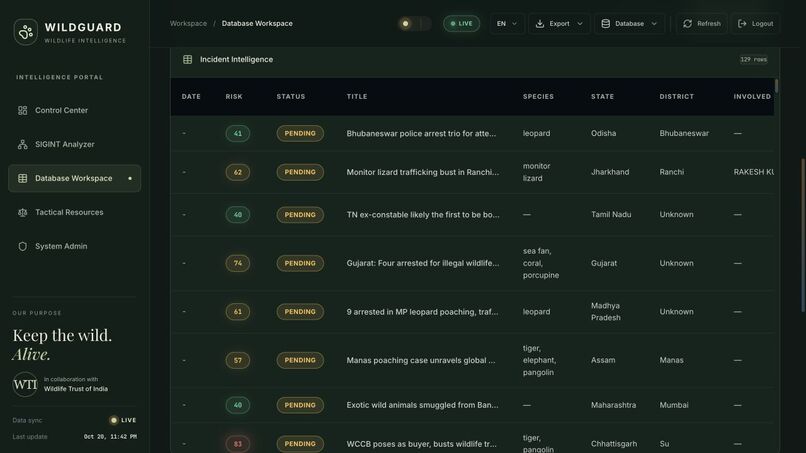Click the Workspace breadcrumb link
The height and width of the screenshot is (453, 806).
(188, 24)
